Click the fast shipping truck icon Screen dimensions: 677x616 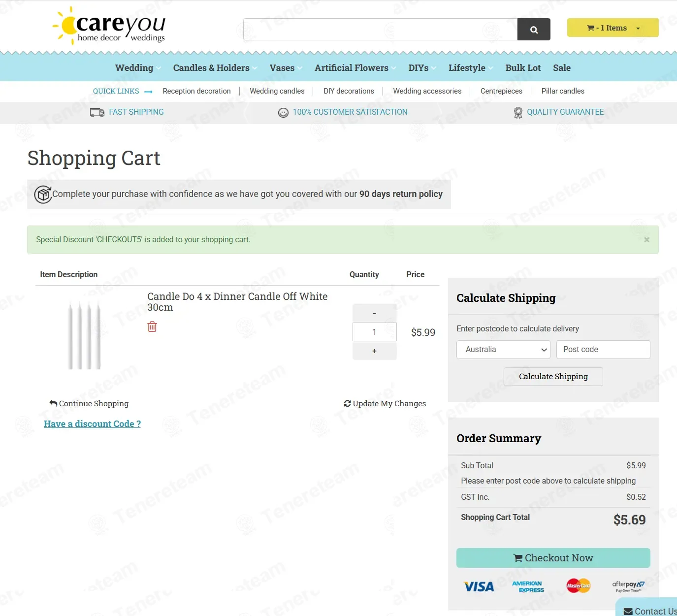coord(97,113)
